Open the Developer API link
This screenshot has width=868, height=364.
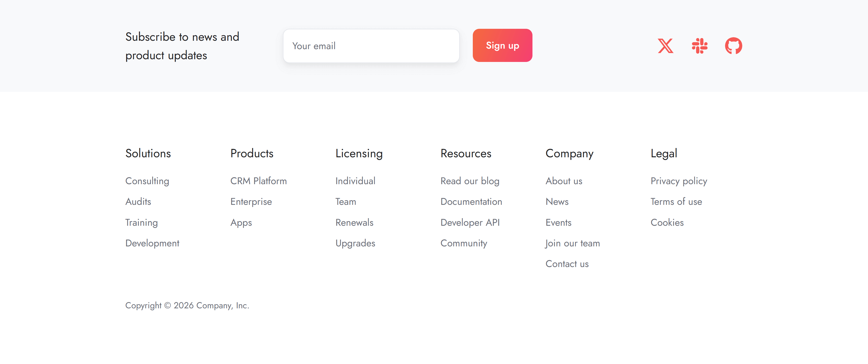470,223
